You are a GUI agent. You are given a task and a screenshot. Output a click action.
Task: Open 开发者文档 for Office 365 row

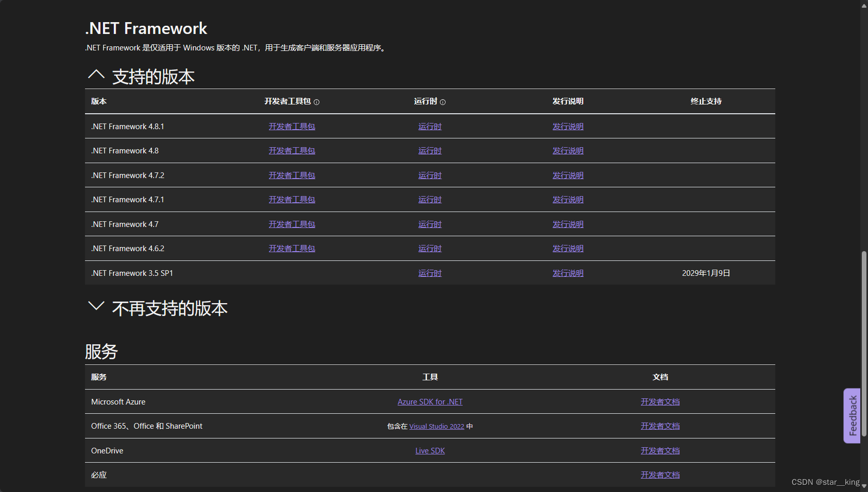660,426
